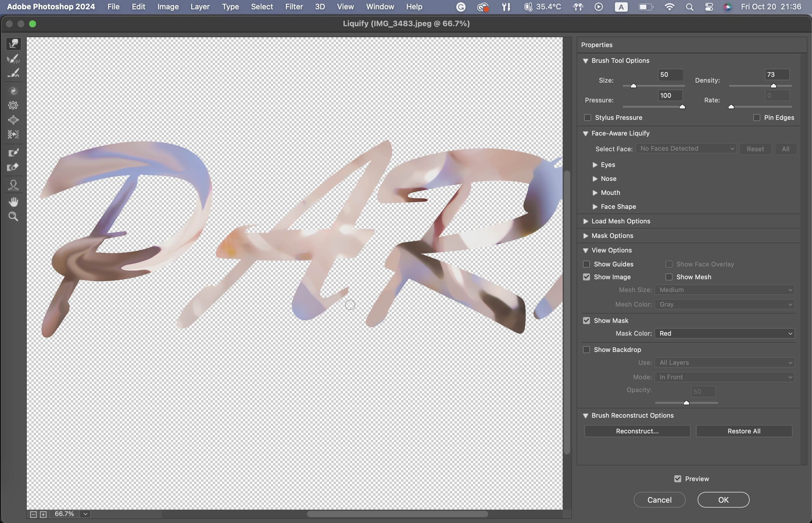Open the Window menu
This screenshot has height=523, width=812.
tap(380, 7)
